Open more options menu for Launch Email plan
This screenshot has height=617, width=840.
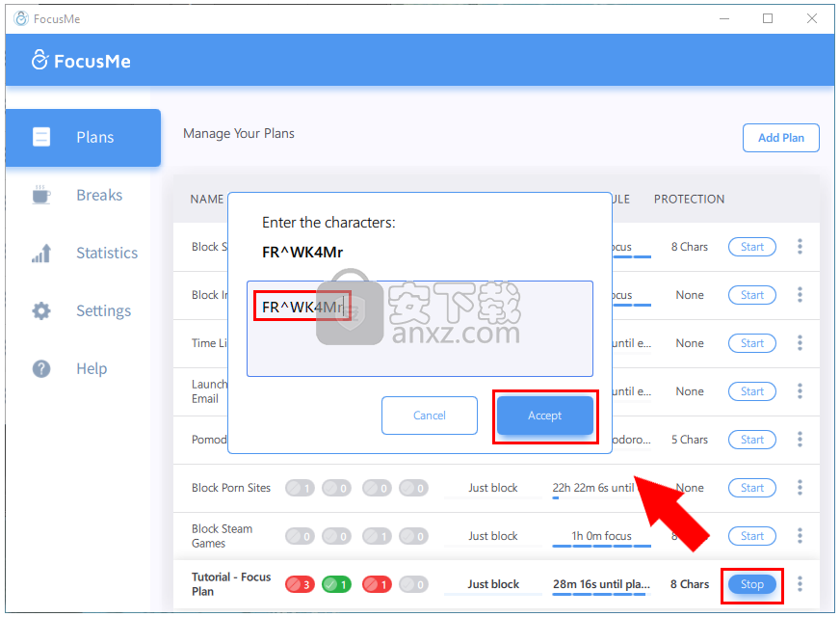pos(800,390)
